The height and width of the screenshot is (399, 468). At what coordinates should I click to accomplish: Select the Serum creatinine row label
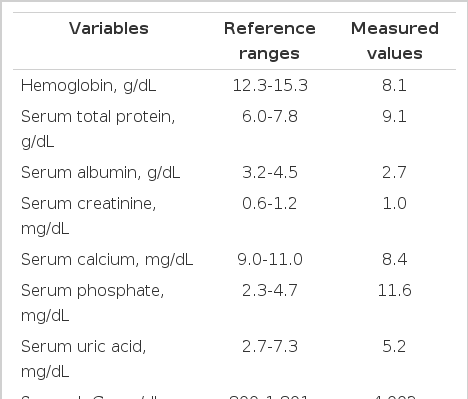coord(88,216)
